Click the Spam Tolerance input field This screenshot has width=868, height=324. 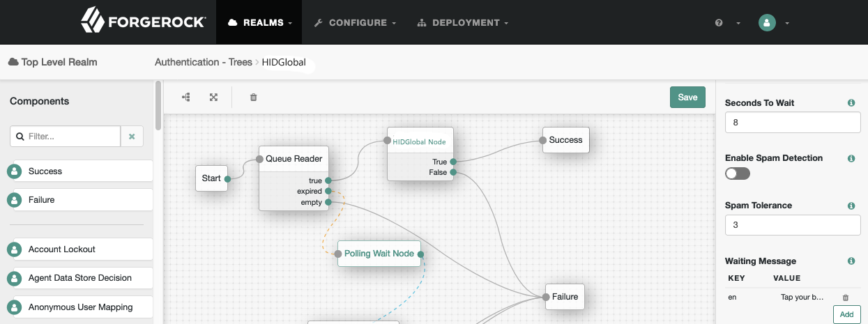click(x=793, y=225)
